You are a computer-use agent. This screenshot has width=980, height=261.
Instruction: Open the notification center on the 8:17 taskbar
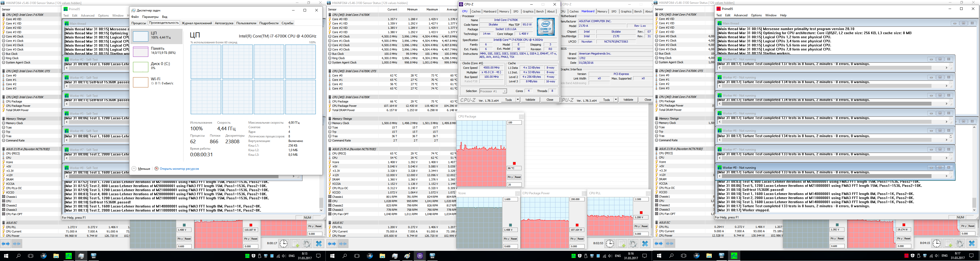pos(971,256)
